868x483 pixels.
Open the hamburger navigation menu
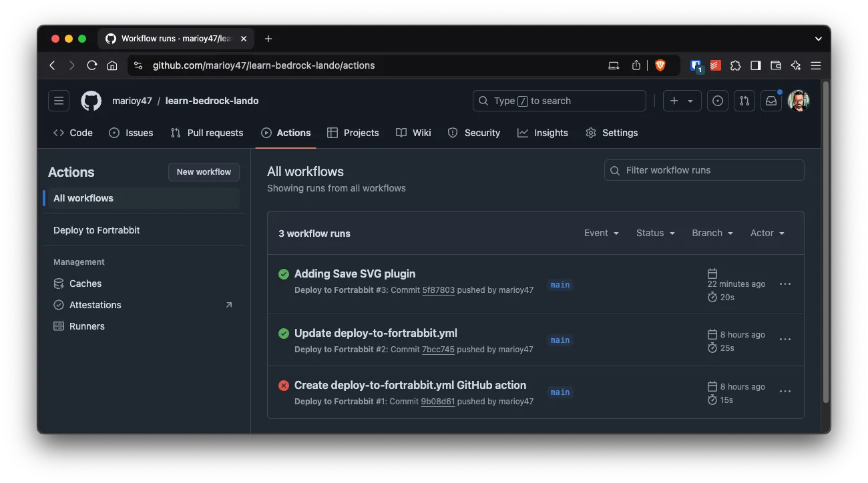pyautogui.click(x=59, y=101)
